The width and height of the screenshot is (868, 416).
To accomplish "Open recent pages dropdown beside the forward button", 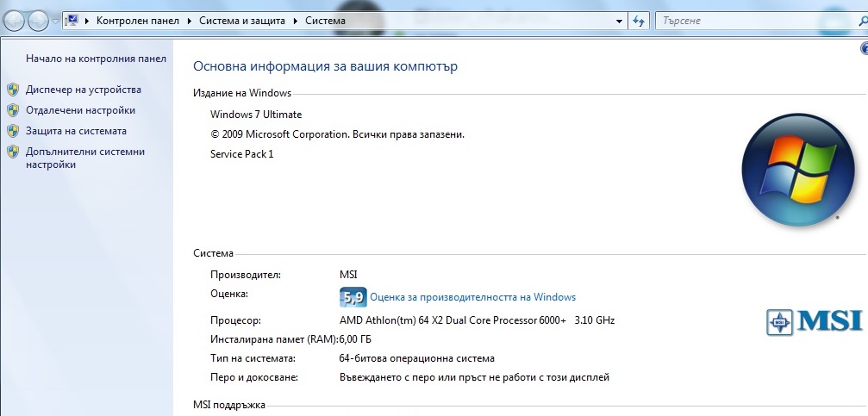I will 55,22.
